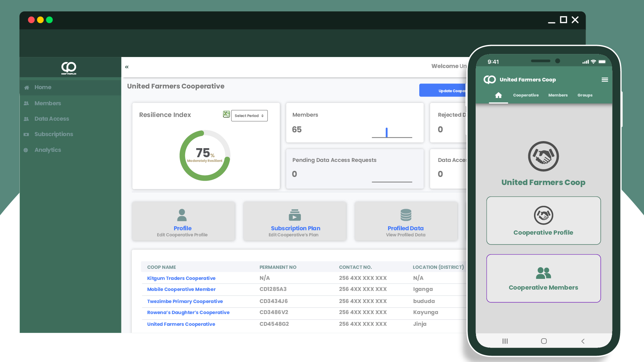Click the Data Access sidebar icon
The height and width of the screenshot is (362, 644).
[x=26, y=119]
